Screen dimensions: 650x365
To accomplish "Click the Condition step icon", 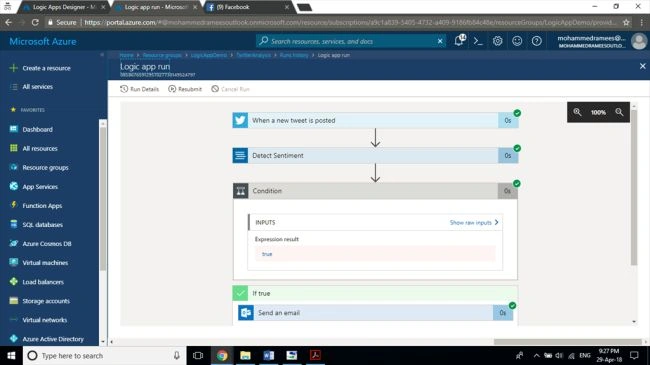I will tap(240, 191).
